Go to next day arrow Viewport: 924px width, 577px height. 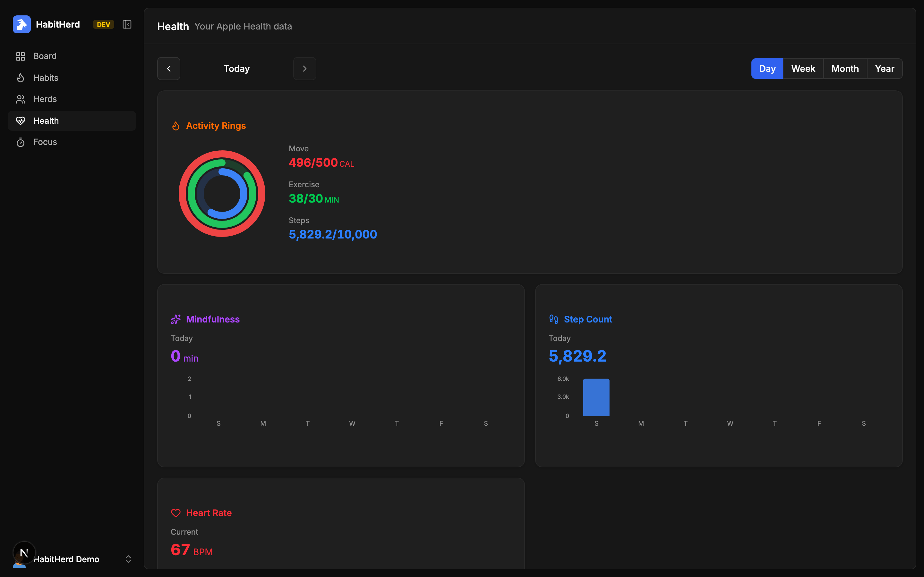(x=305, y=69)
